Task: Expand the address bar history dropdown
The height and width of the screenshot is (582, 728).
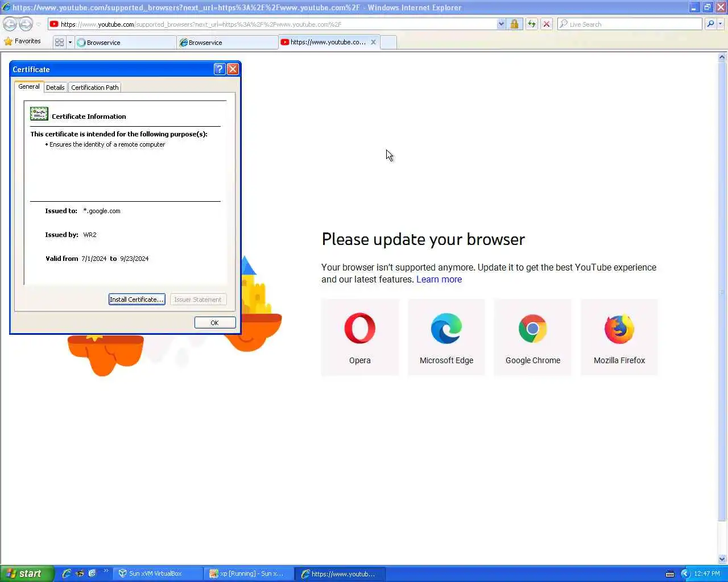Action: (x=501, y=24)
